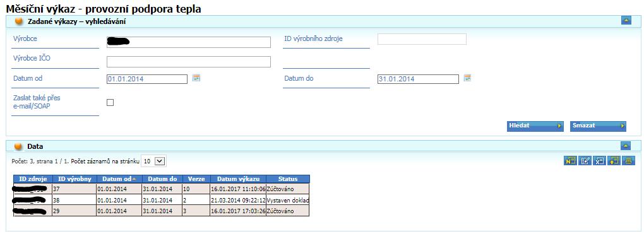Open records per page dropdown
Viewport: 644px width, 234px height.
click(153, 161)
